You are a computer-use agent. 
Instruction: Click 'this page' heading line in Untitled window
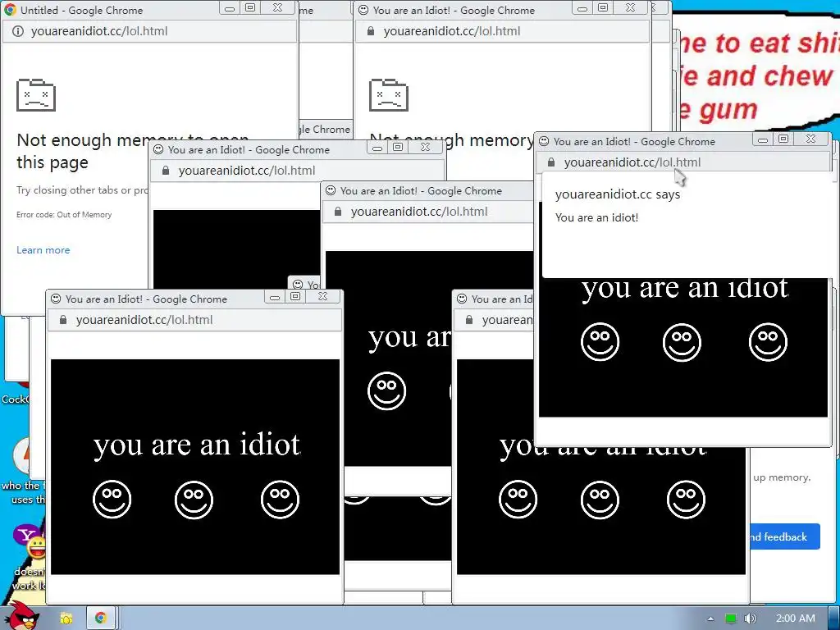[52, 162]
